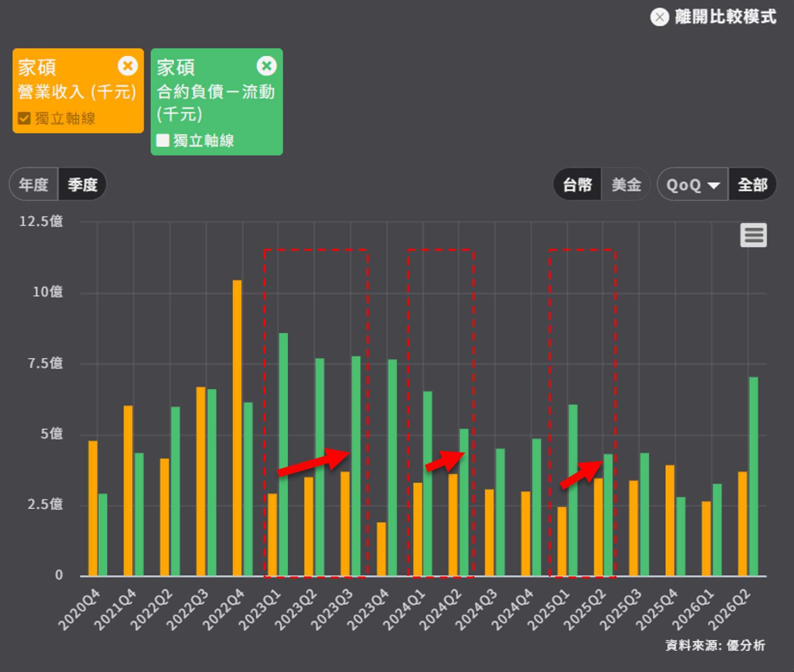Switch to 年度 view

click(33, 184)
